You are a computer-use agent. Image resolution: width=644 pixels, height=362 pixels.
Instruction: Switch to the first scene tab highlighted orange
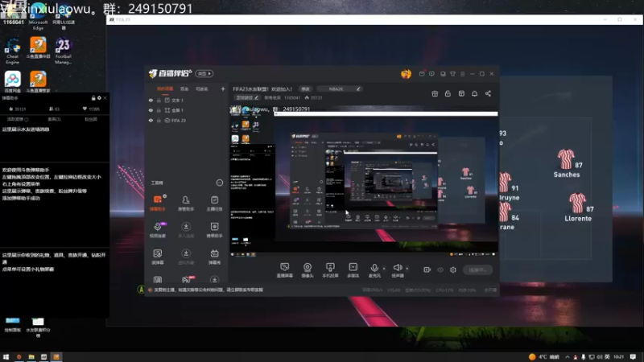pyautogui.click(x=165, y=89)
